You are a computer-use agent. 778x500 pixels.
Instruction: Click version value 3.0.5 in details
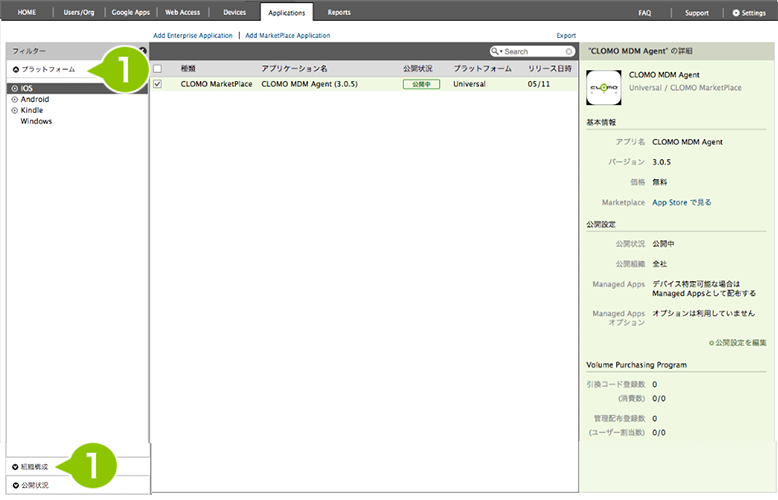(661, 162)
